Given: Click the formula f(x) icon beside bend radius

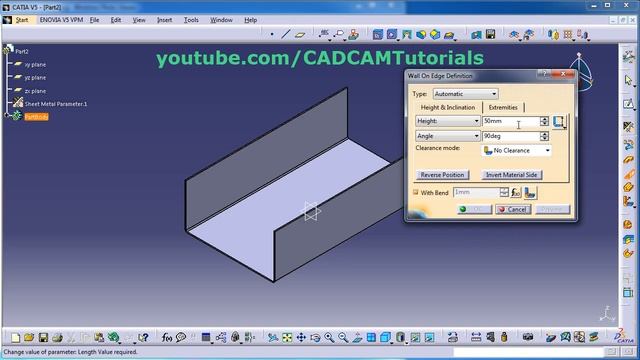Looking at the screenshot, I should [x=516, y=193].
